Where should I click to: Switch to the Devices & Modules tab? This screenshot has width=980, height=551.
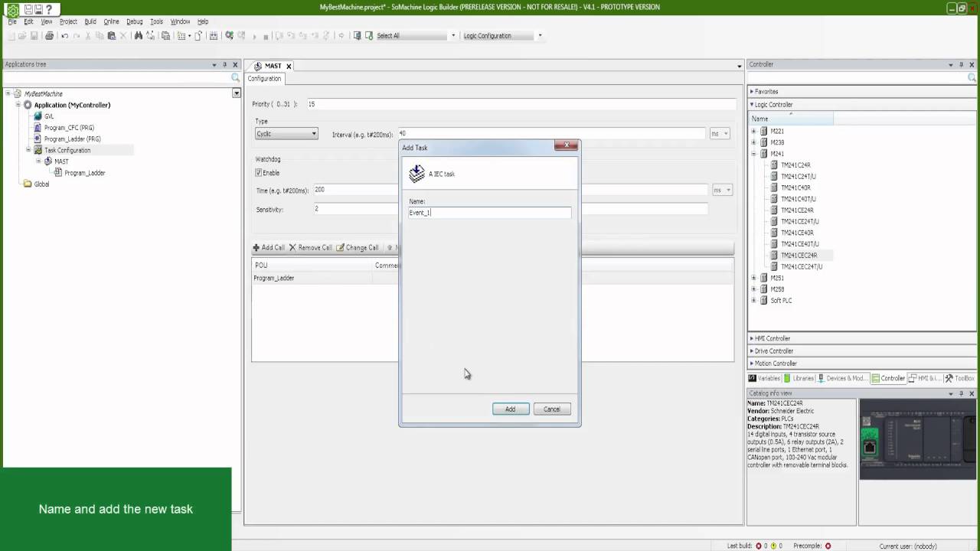[843, 378]
